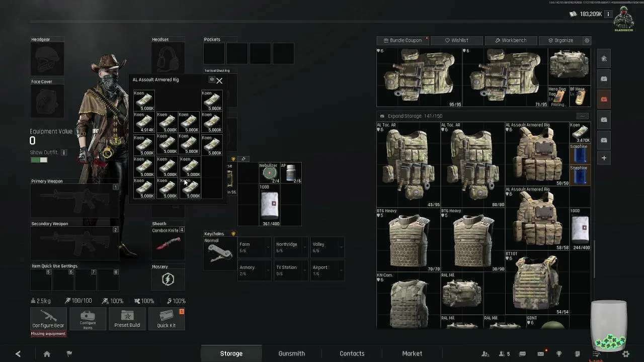The width and height of the screenshot is (644, 362).
Task: Click the info icon beside Koen balance
Action: [x=608, y=14]
